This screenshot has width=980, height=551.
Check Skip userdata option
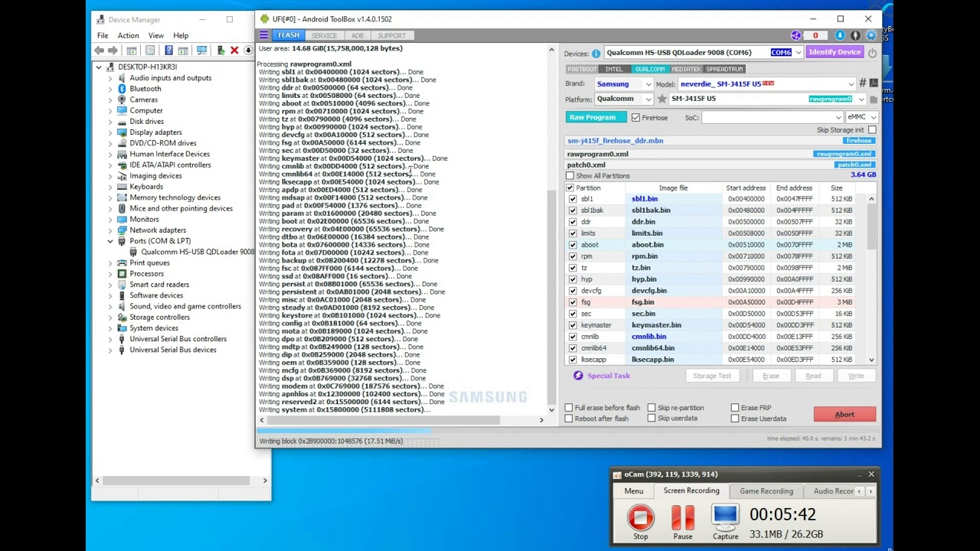point(652,419)
